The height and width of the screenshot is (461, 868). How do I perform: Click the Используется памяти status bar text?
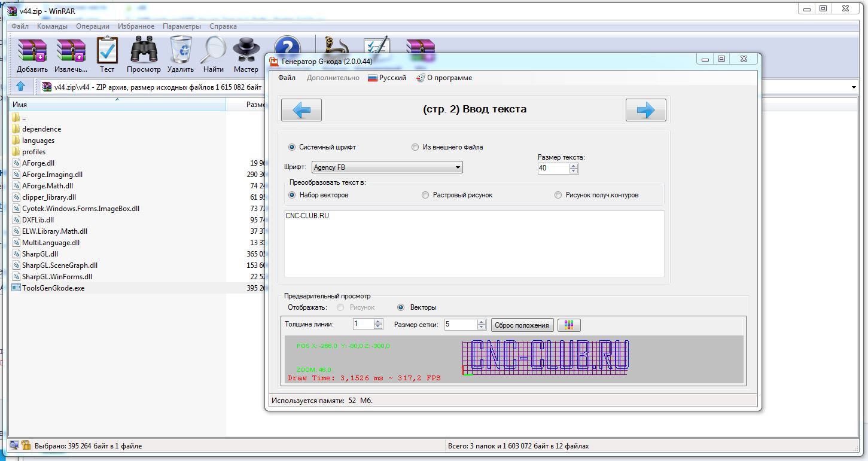[322, 400]
